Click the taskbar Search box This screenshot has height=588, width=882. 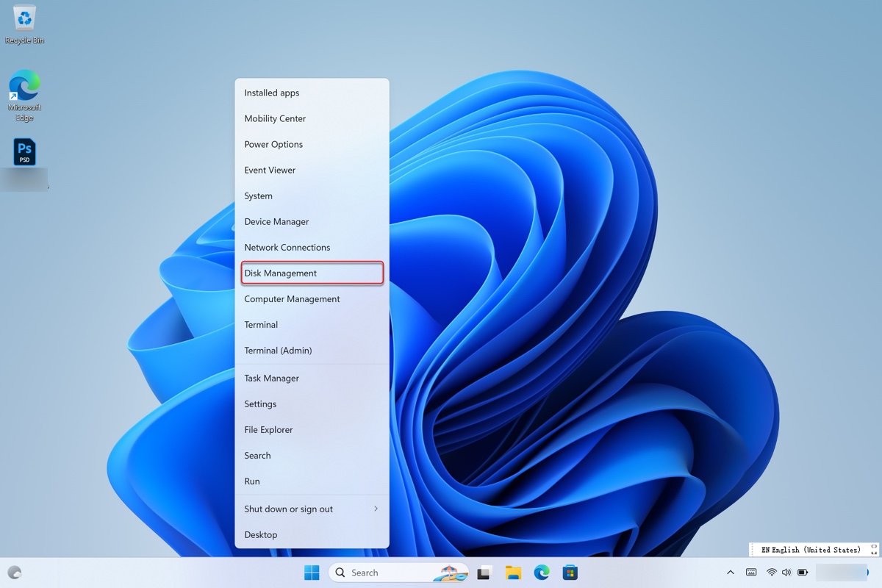coord(397,572)
